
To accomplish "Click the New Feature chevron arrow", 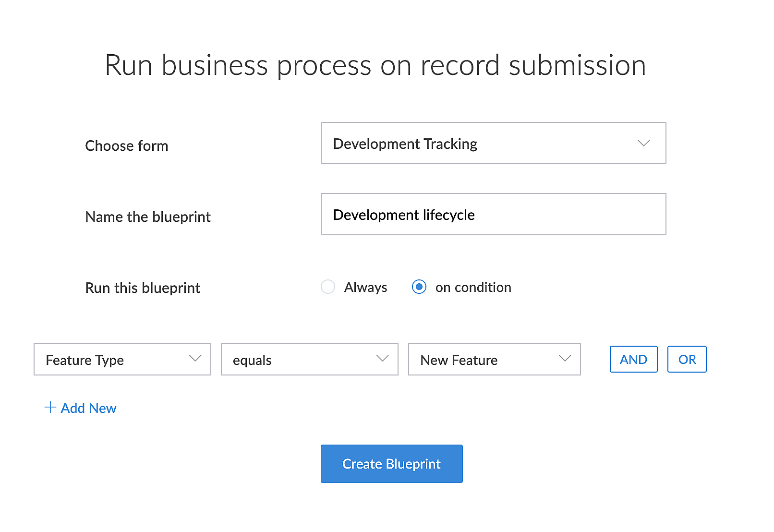I will coord(565,359).
